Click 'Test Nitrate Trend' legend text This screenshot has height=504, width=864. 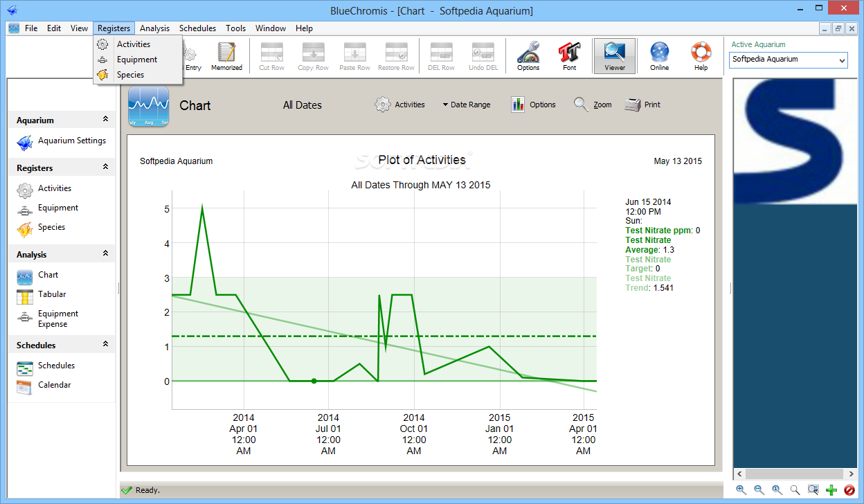click(648, 283)
